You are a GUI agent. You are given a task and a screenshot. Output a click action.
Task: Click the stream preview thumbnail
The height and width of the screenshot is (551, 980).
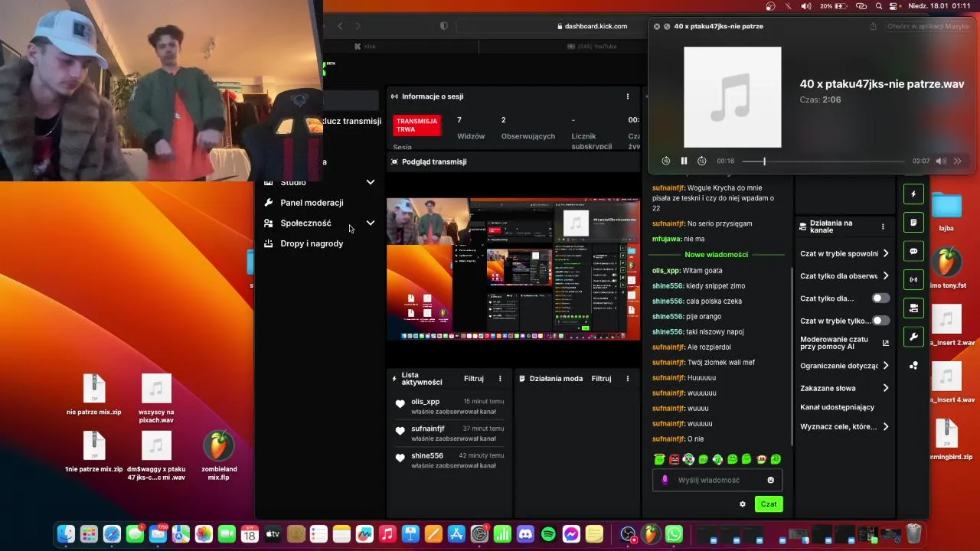tap(513, 269)
